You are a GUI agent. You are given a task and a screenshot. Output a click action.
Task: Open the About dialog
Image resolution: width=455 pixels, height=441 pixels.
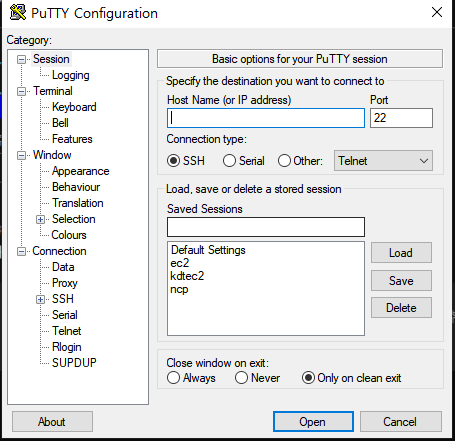point(52,422)
